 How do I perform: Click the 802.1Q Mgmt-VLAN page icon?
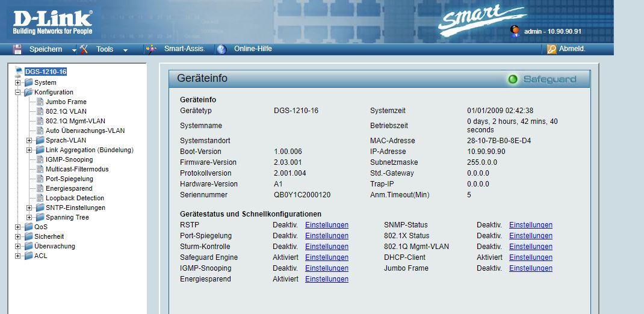click(x=40, y=121)
